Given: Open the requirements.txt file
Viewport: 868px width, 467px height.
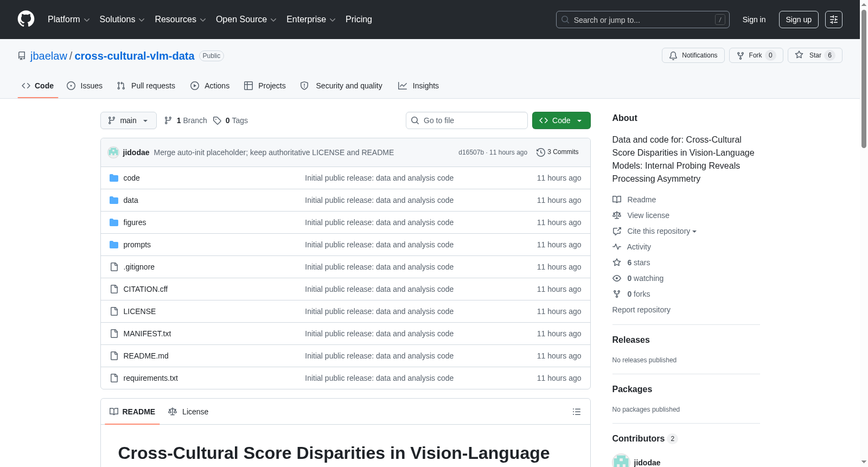Looking at the screenshot, I should point(150,378).
